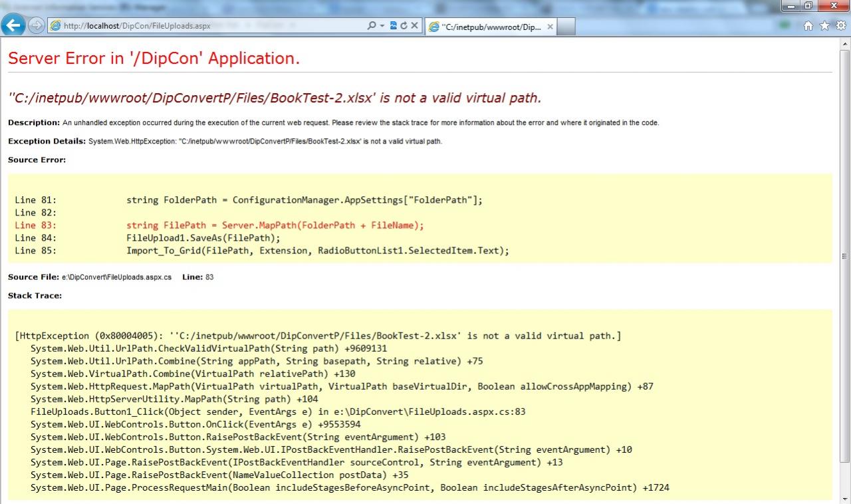Click the UrlPath.CheckValidVirtualPath stack line
This screenshot has height=504, width=851.
pos(209,348)
